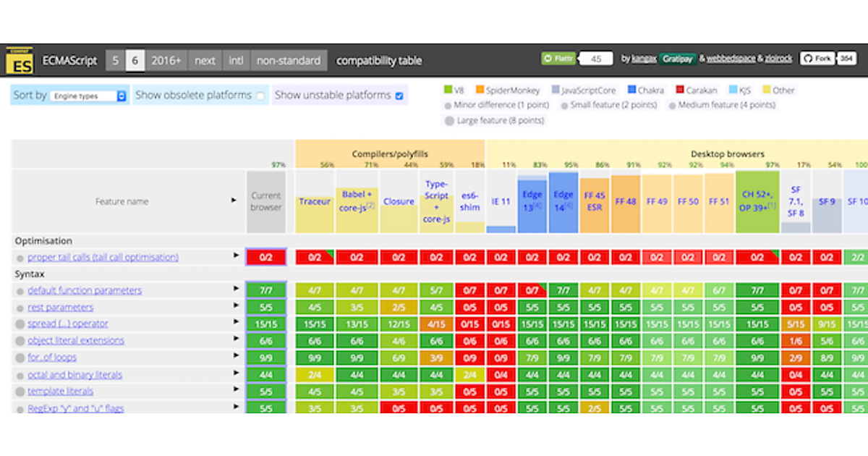Open the Sort by Engine types dropdown
Viewport: 868px width, 456px height.
[88, 96]
